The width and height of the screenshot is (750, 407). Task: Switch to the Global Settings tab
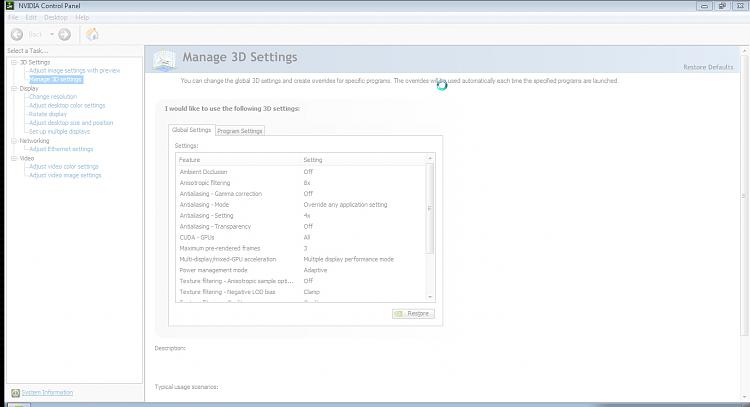(191, 130)
